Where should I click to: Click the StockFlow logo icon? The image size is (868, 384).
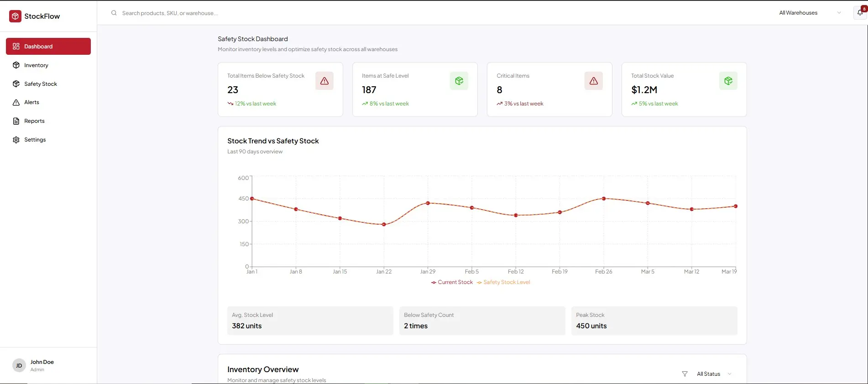[15, 16]
